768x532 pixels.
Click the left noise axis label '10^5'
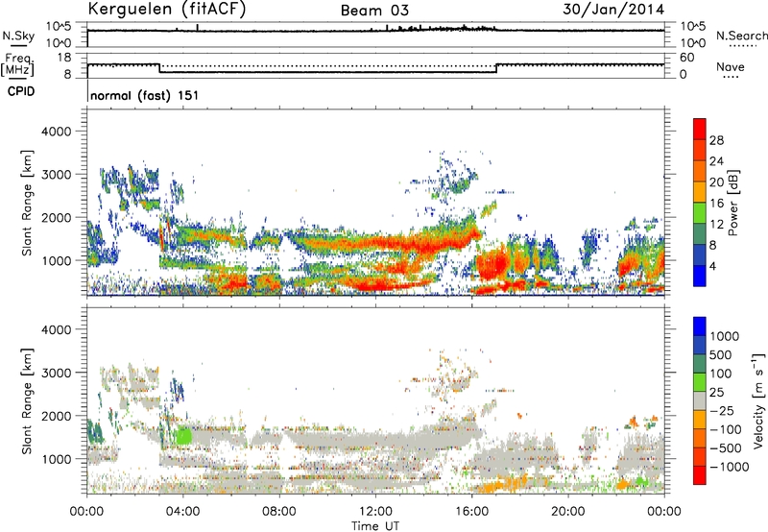coord(59,26)
